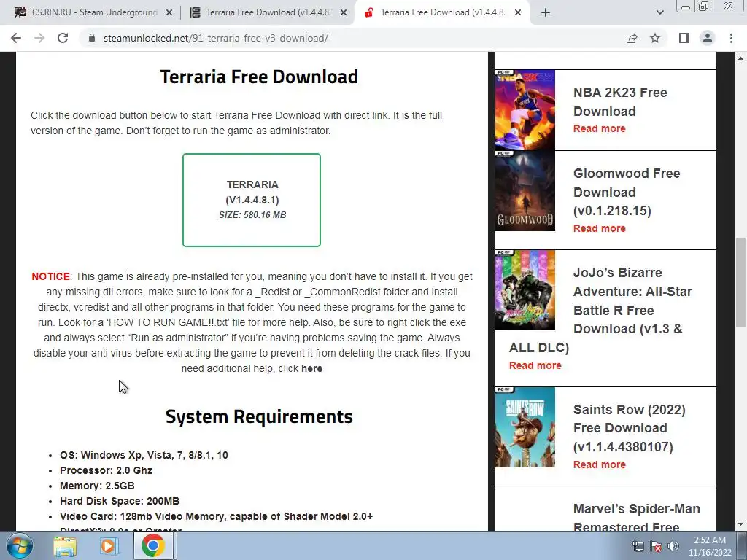747x560 pixels.
Task: Click Read more under Gloomwood
Action: click(x=600, y=228)
